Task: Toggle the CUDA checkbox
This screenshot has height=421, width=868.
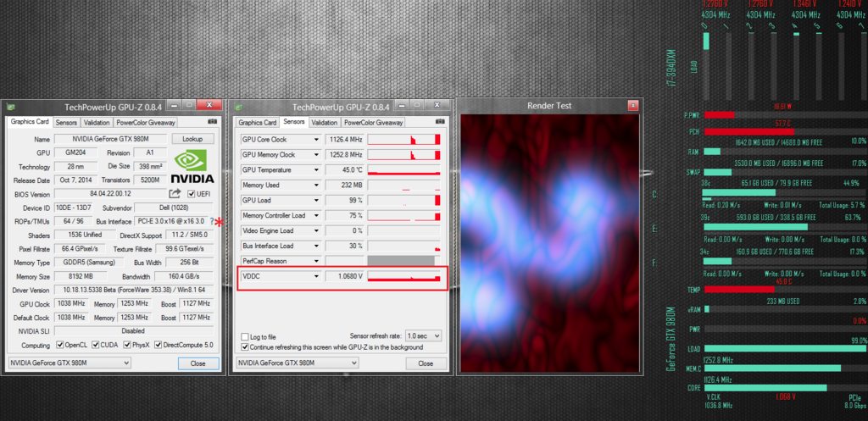Action: [96, 346]
